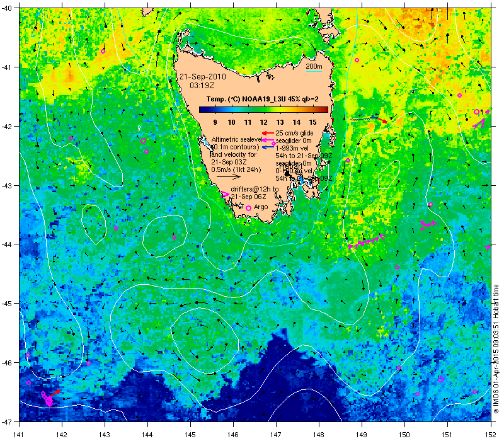Click the colorbar tick label '11'
This screenshot has width=504, height=441.
(248, 122)
